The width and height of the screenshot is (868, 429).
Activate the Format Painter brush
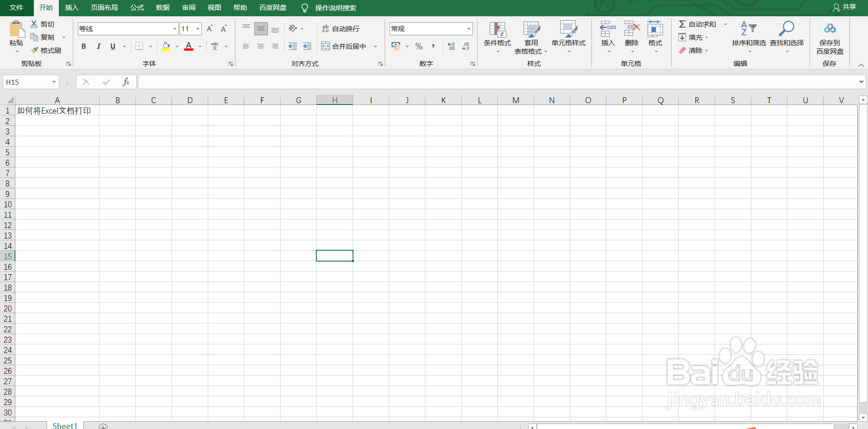pyautogui.click(x=34, y=50)
